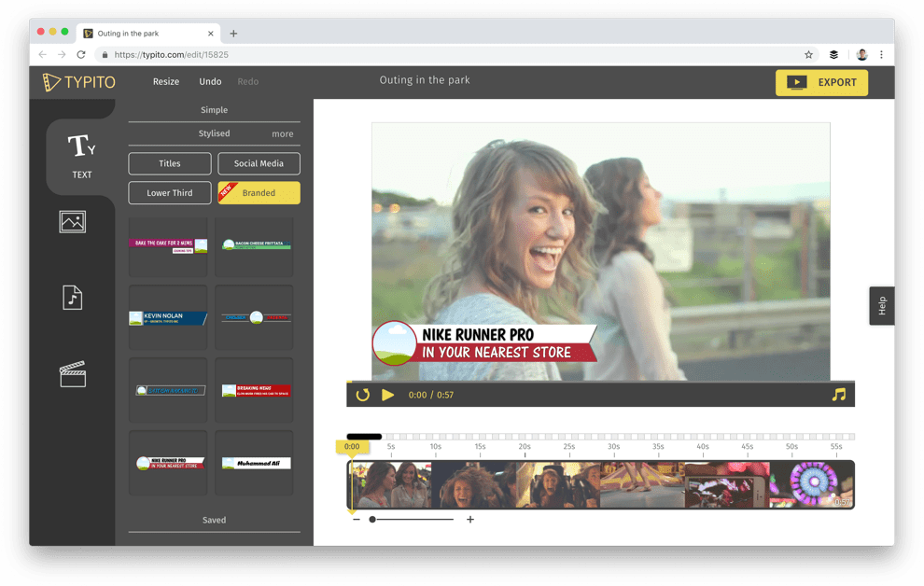Open the Images panel icon
Screen dimensions: 924x586
click(x=73, y=221)
